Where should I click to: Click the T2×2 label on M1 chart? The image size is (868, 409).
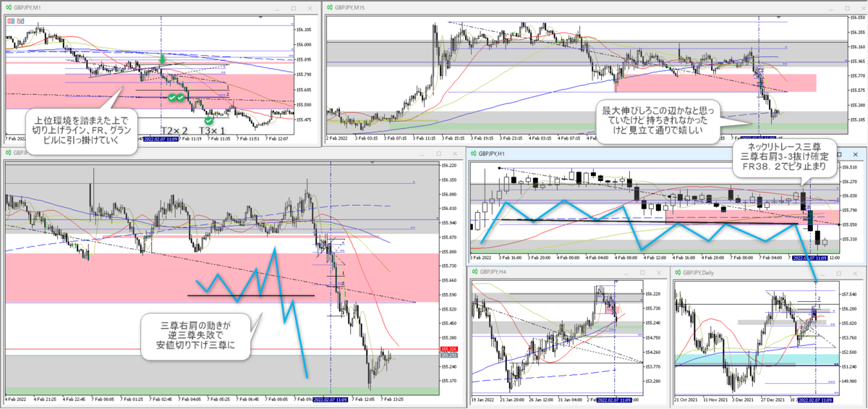pos(174,132)
